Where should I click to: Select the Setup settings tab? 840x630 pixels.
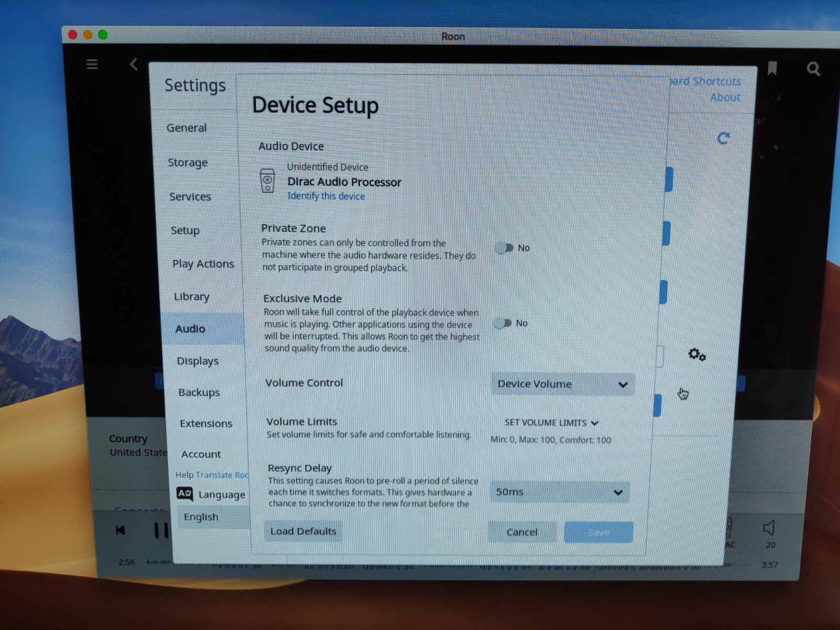(185, 230)
